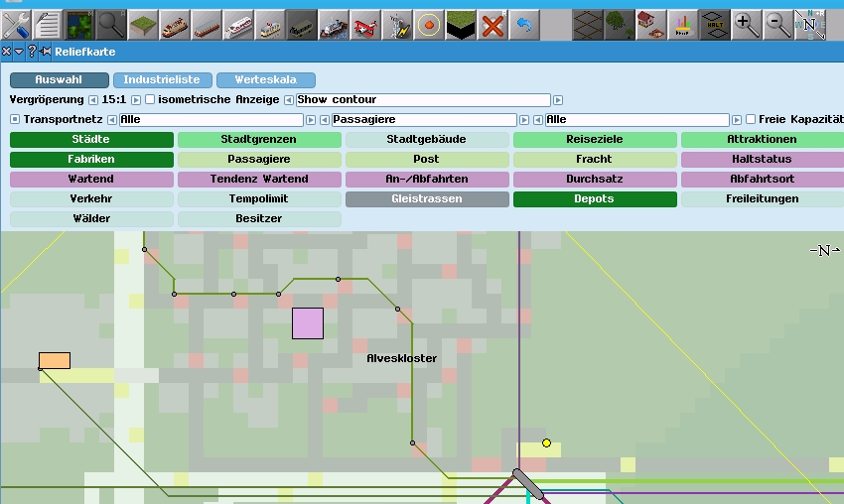The image size is (844, 504).
Task: Open the Passagiere combo box
Action: point(424,120)
